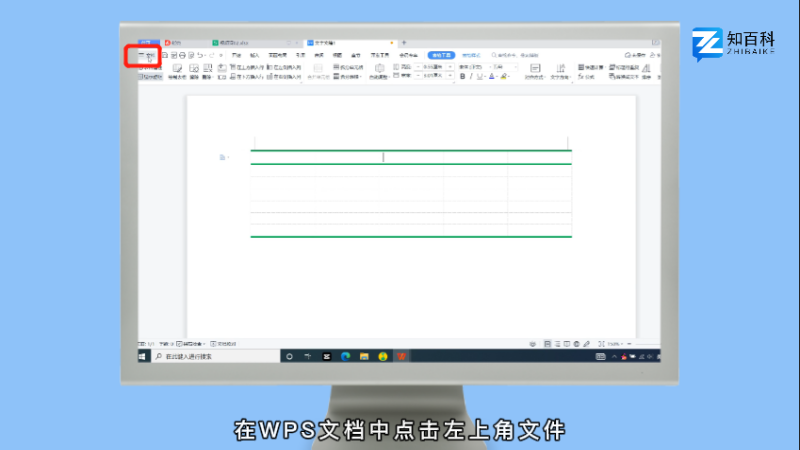Image resolution: width=800 pixels, height=450 pixels.
Task: Click 在右侧插入列 insert column right
Action: (284, 77)
